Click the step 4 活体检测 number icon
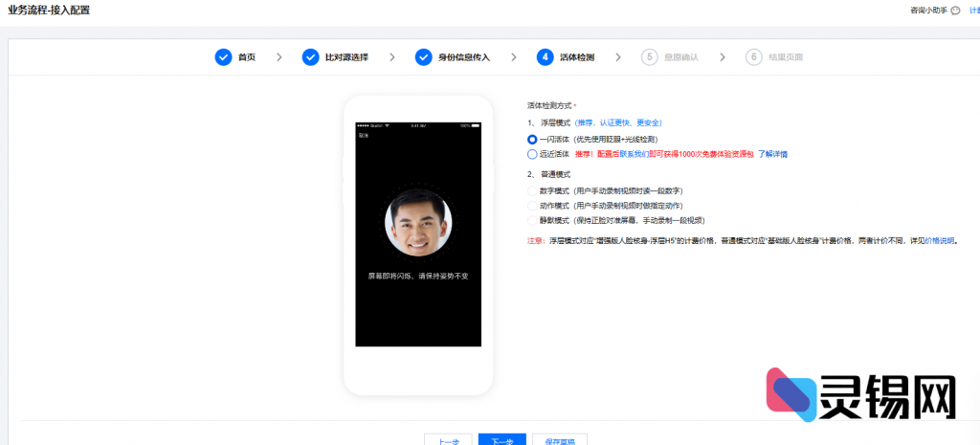 coord(545,57)
